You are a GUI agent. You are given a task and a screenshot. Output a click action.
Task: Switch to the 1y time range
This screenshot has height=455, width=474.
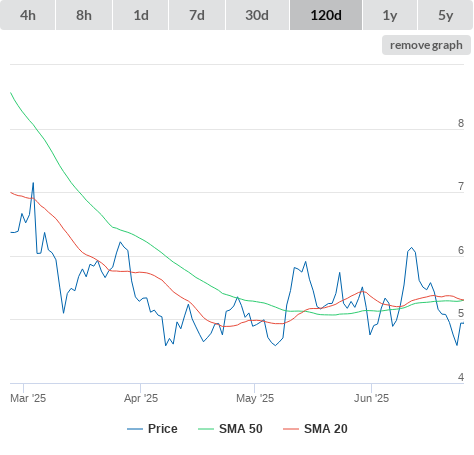point(390,15)
